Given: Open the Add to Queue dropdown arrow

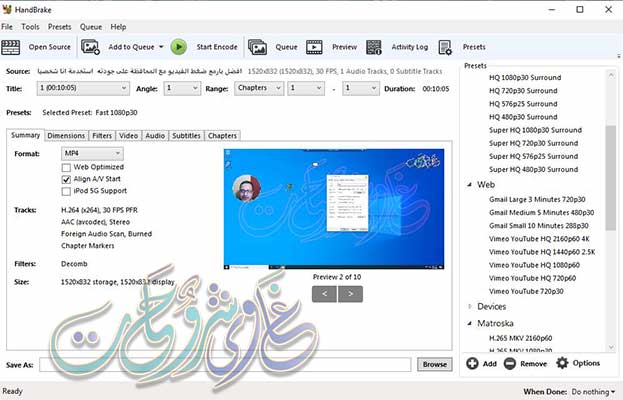Looking at the screenshot, I should click(161, 47).
